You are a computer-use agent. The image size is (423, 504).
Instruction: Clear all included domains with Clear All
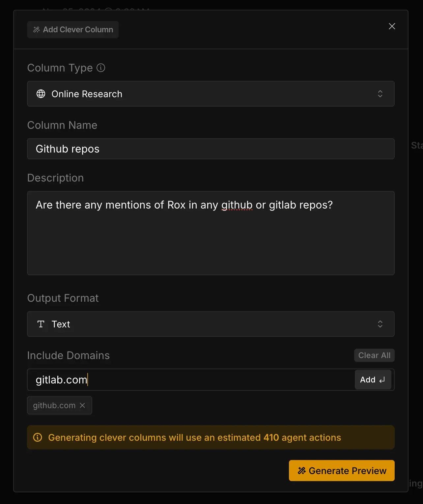point(374,355)
